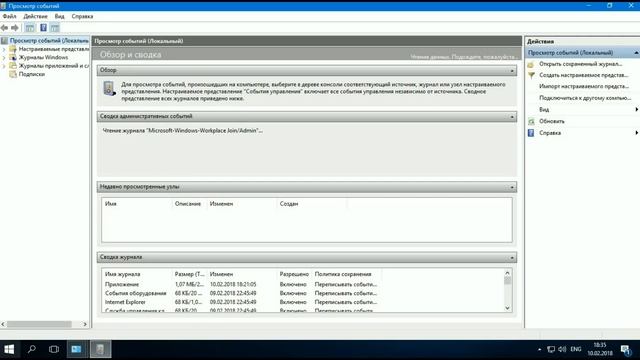The height and width of the screenshot is (360, 640).
Task: Click Справка action in Actions pane
Action: (550, 133)
